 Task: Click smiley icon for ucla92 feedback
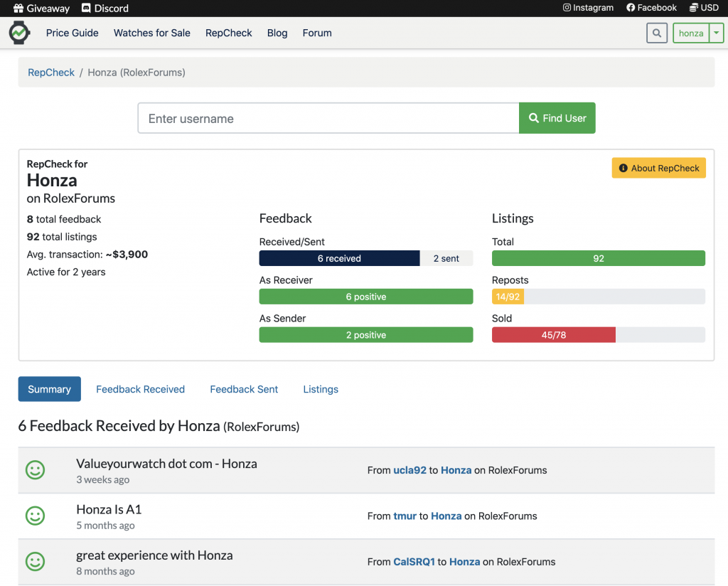36,470
